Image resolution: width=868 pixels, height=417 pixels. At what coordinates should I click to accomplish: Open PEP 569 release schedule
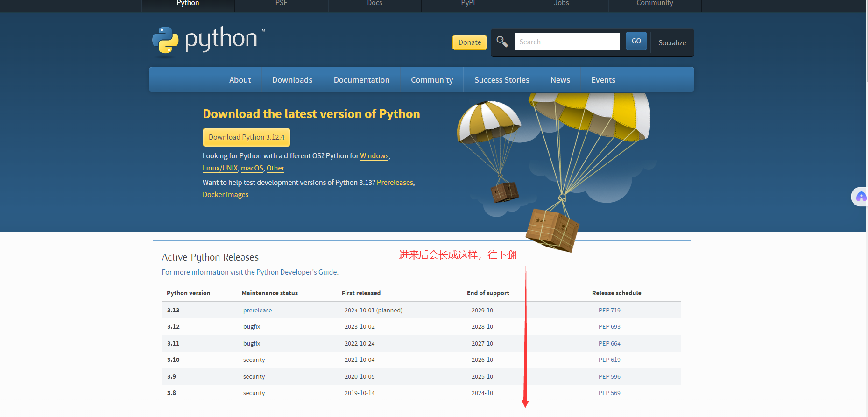coord(609,393)
